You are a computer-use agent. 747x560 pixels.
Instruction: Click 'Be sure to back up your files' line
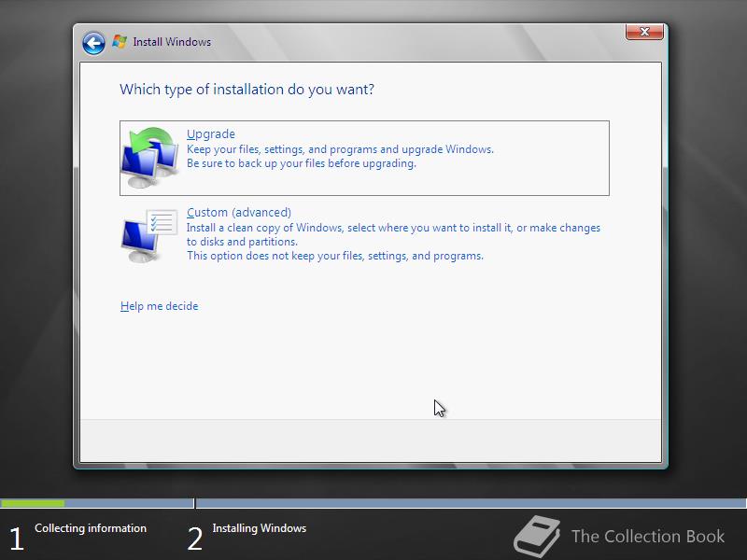click(x=302, y=163)
